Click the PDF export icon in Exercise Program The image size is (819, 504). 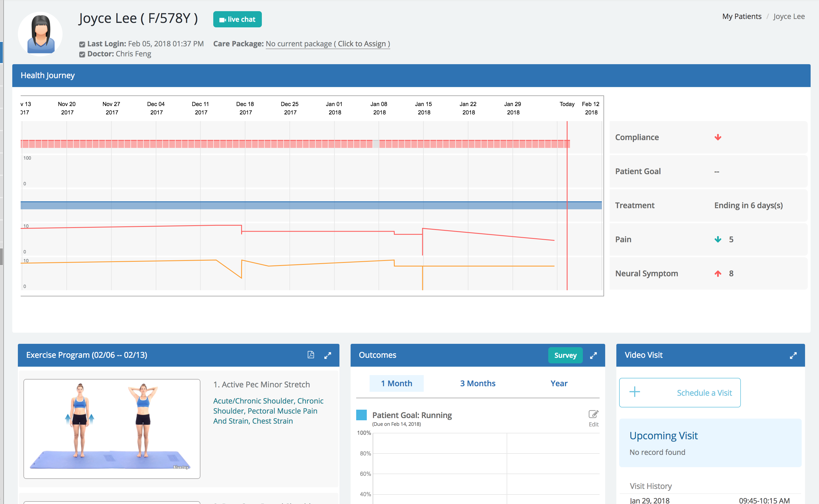(x=311, y=355)
